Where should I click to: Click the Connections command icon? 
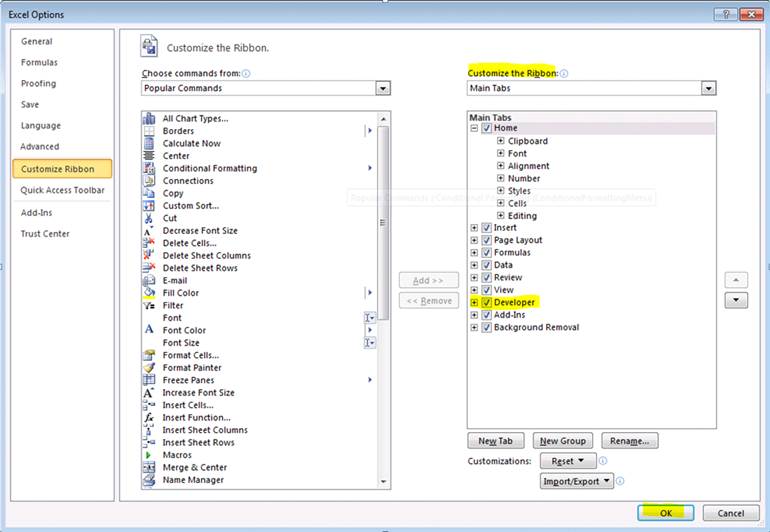click(x=149, y=181)
